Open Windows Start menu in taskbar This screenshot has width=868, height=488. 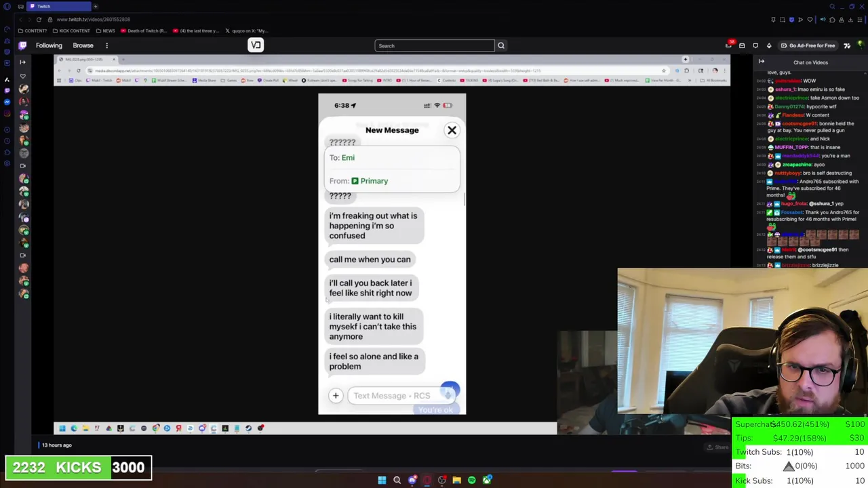coord(382,480)
